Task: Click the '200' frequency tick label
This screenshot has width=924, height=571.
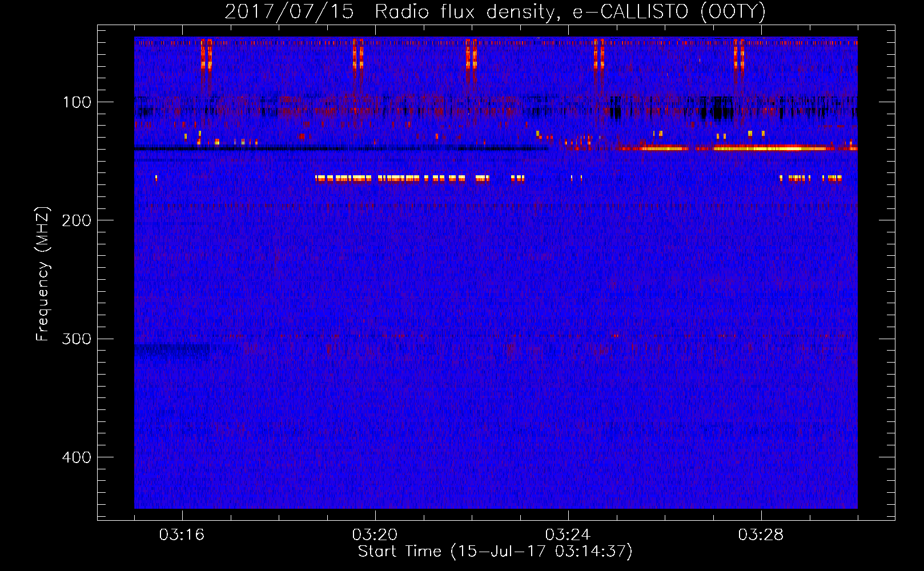Action: pos(77,220)
